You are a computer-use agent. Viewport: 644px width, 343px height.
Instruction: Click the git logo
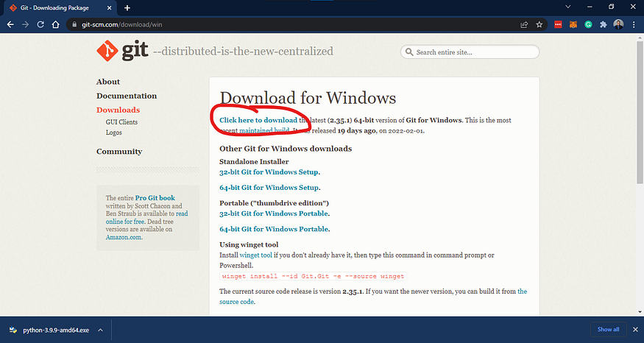tap(122, 51)
